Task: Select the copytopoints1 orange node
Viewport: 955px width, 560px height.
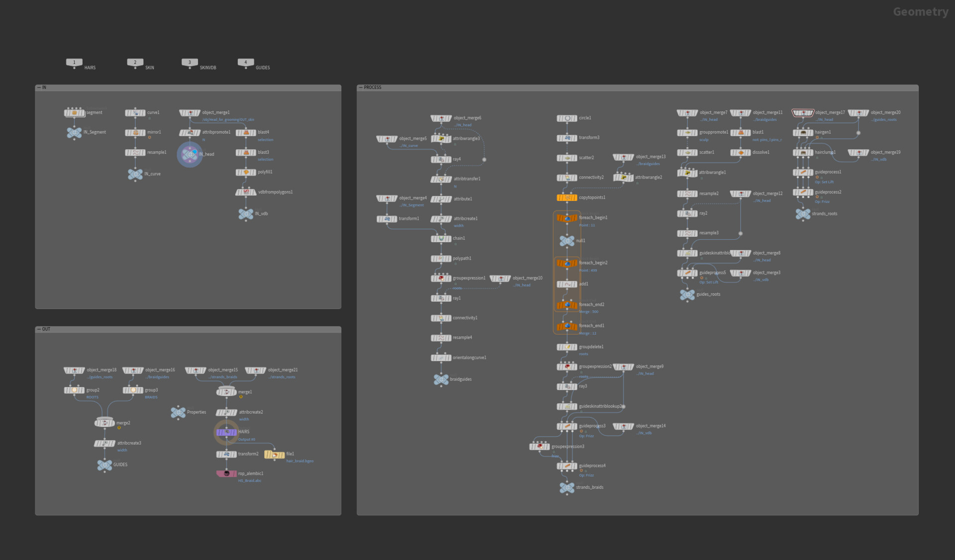Action: pos(567,197)
